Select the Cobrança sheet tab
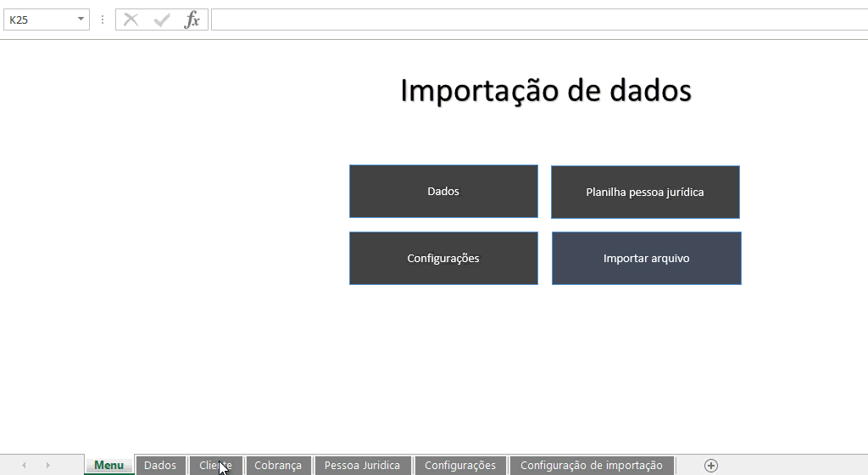The image size is (868, 475). pyautogui.click(x=278, y=465)
